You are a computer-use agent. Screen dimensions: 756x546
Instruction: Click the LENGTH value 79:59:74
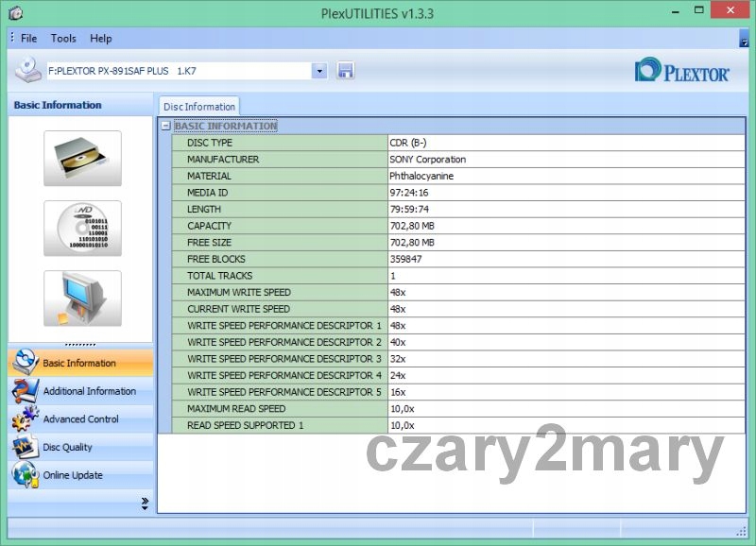click(409, 209)
